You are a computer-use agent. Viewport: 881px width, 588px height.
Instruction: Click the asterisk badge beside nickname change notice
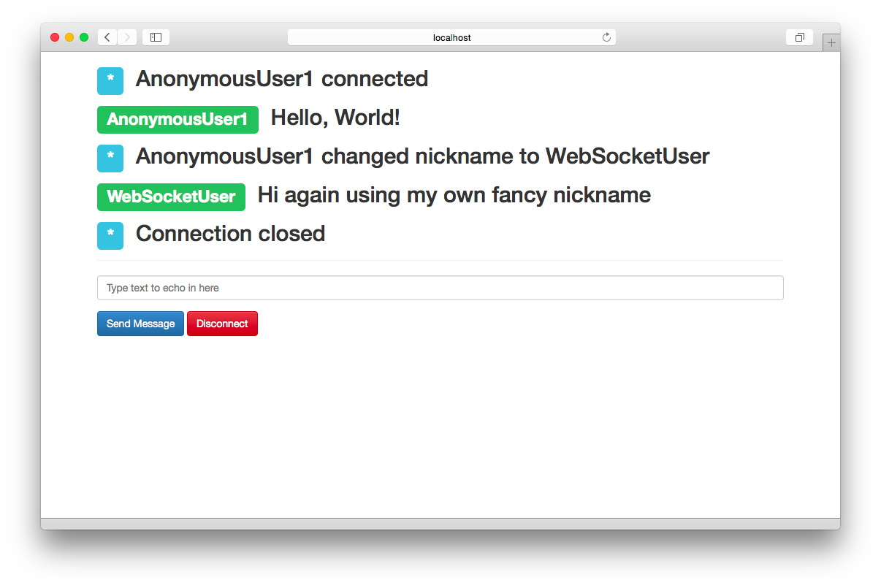tap(110, 159)
